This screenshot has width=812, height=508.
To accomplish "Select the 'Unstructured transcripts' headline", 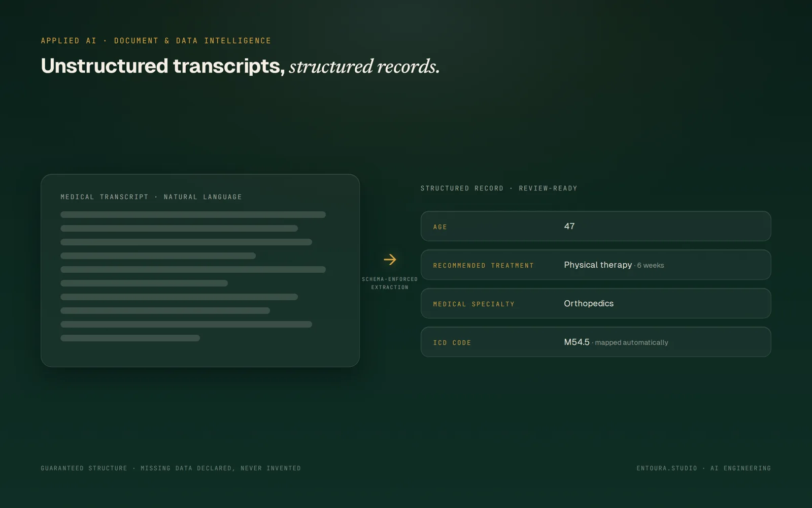I will click(163, 66).
